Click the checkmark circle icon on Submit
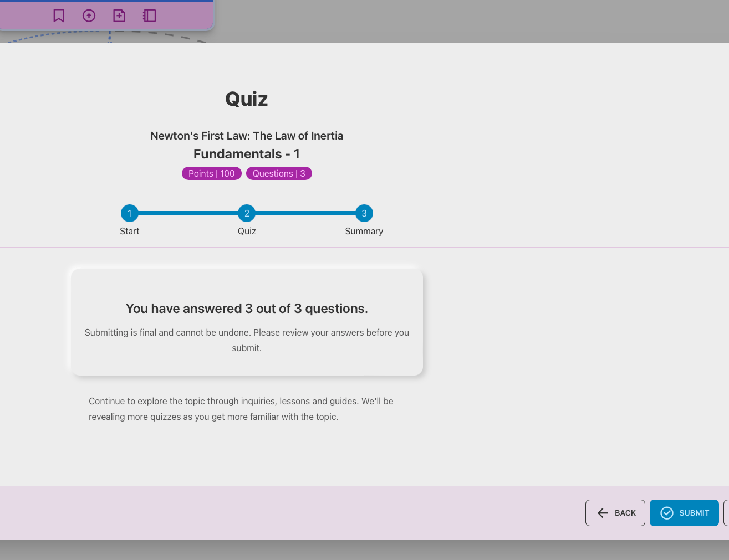729x560 pixels. pos(667,513)
